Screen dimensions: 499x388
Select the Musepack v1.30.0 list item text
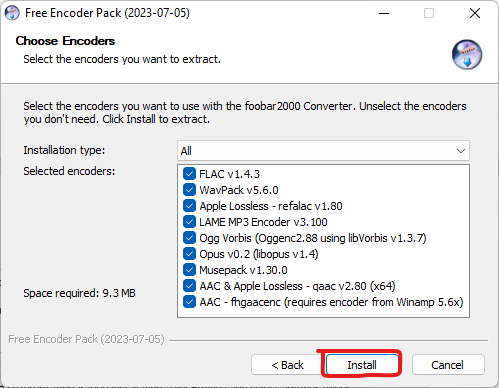243,270
